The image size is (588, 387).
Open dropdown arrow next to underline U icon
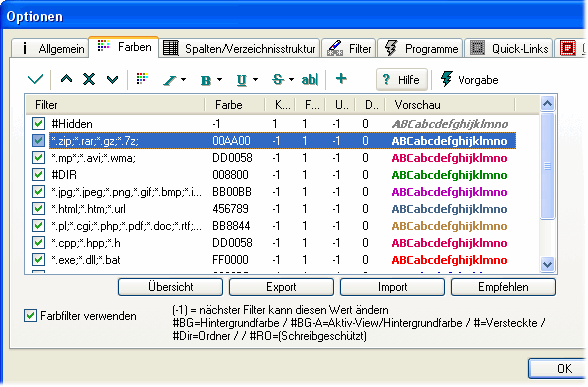pyautogui.click(x=255, y=80)
